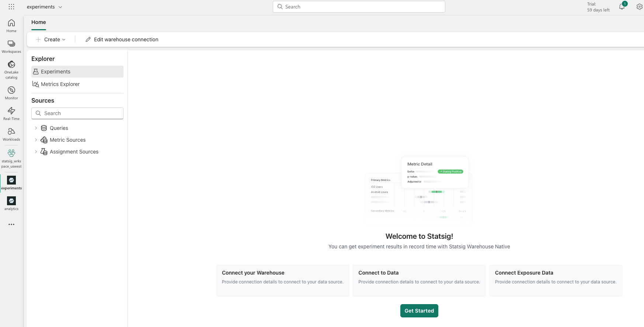Open Workspaces in the left rail
This screenshot has width=644, height=327.
pyautogui.click(x=11, y=47)
